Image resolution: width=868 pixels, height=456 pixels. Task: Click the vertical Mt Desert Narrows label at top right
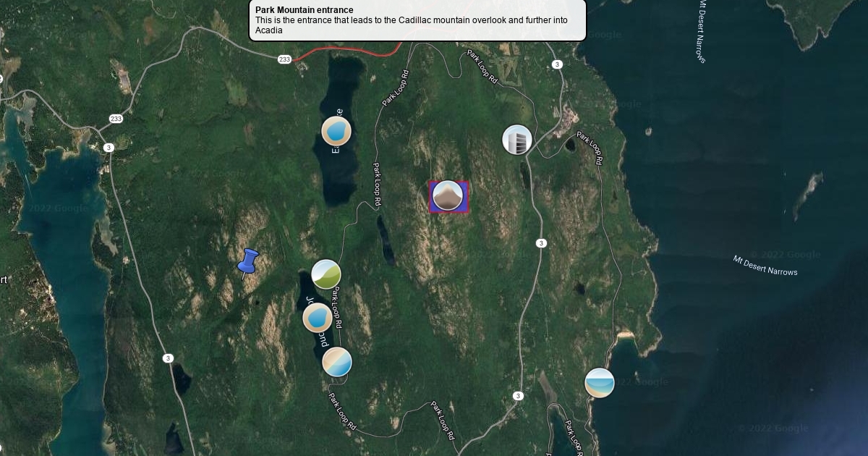[x=702, y=31]
